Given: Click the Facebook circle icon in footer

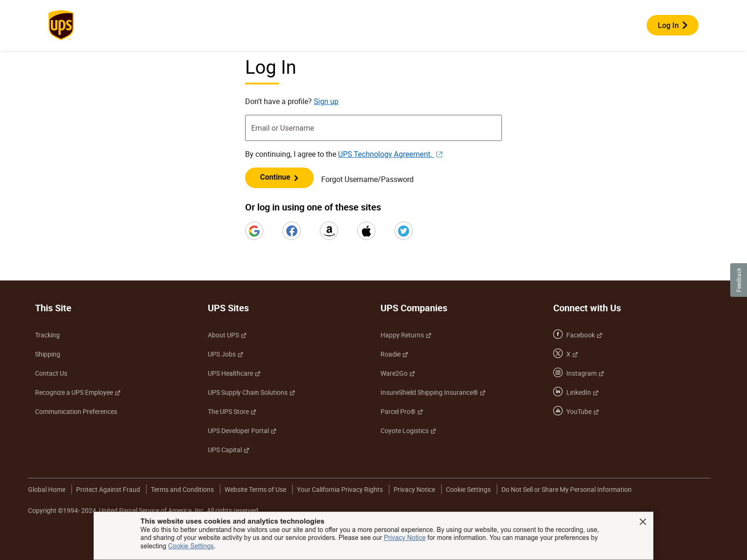Looking at the screenshot, I should pos(558,334).
